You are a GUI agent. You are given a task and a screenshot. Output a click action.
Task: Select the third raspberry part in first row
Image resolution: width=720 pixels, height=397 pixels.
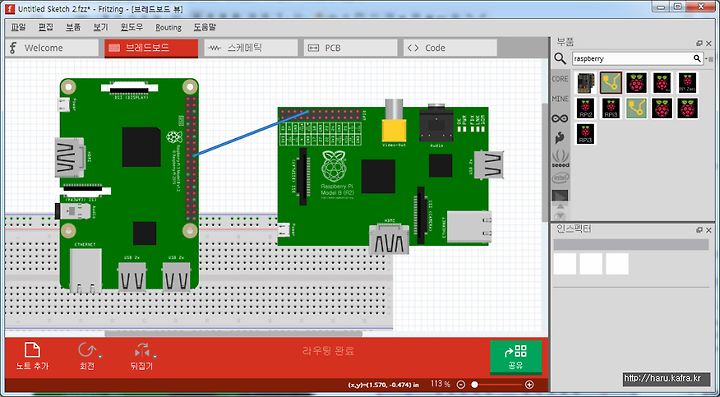click(x=636, y=83)
